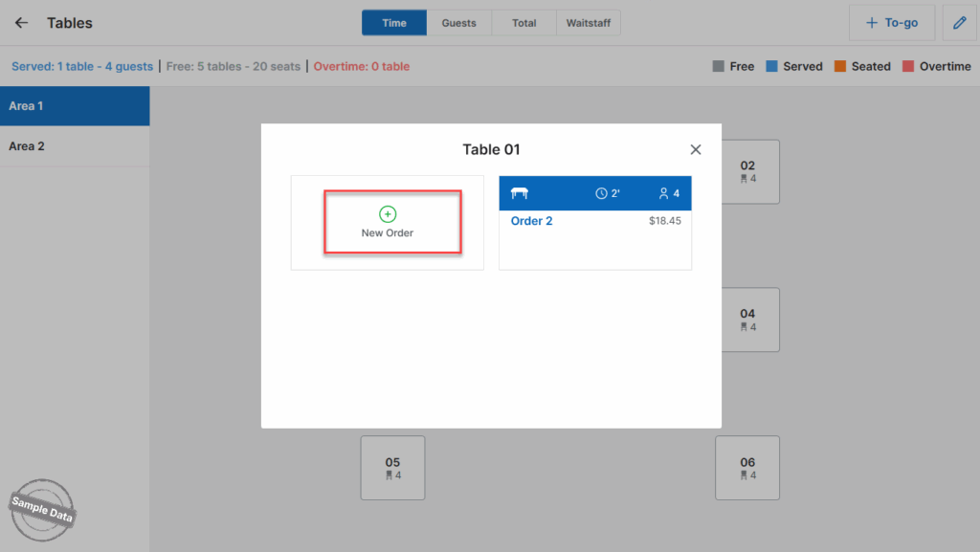Create a To-go order

tap(891, 23)
